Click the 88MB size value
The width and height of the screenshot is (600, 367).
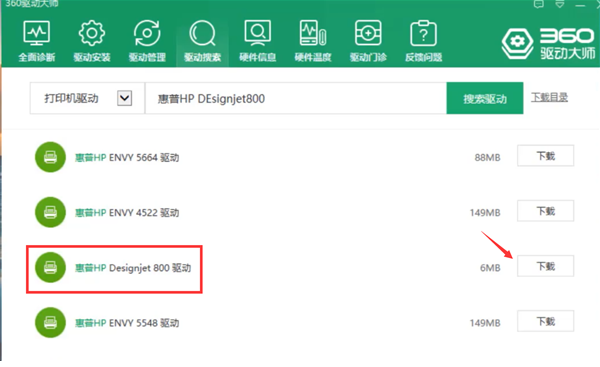(x=488, y=157)
